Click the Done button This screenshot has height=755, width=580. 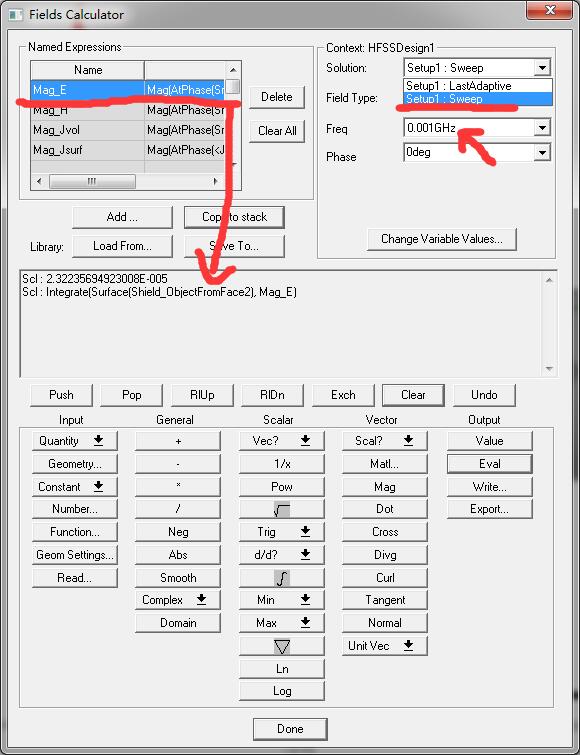tap(290, 729)
